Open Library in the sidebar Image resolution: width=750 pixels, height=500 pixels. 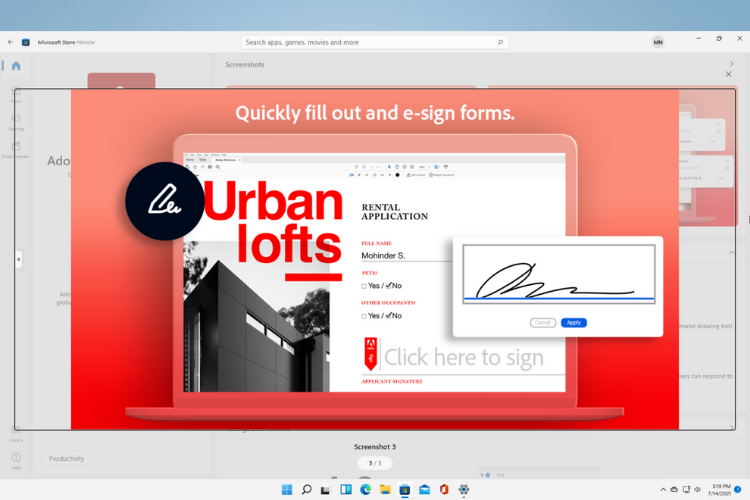[16, 434]
